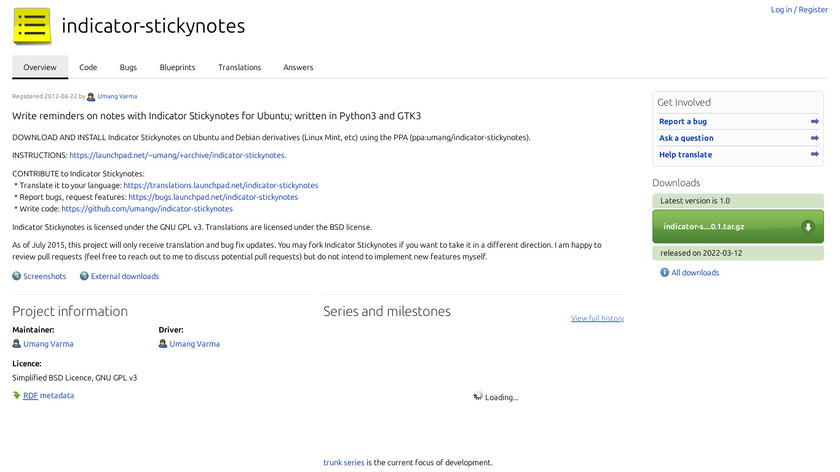Switch to the Code tab

(x=88, y=67)
